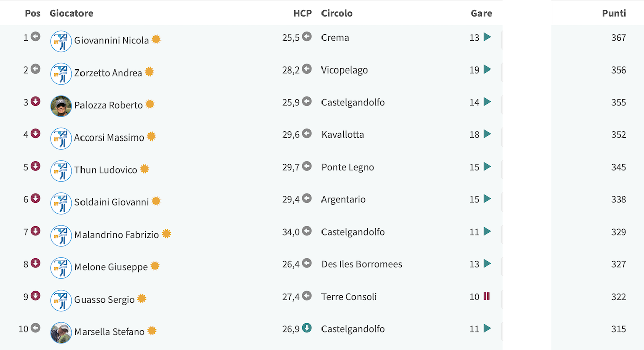Expand races for Giovannini Nicola with green triangle
The width and height of the screenshot is (644, 350).
487,37
